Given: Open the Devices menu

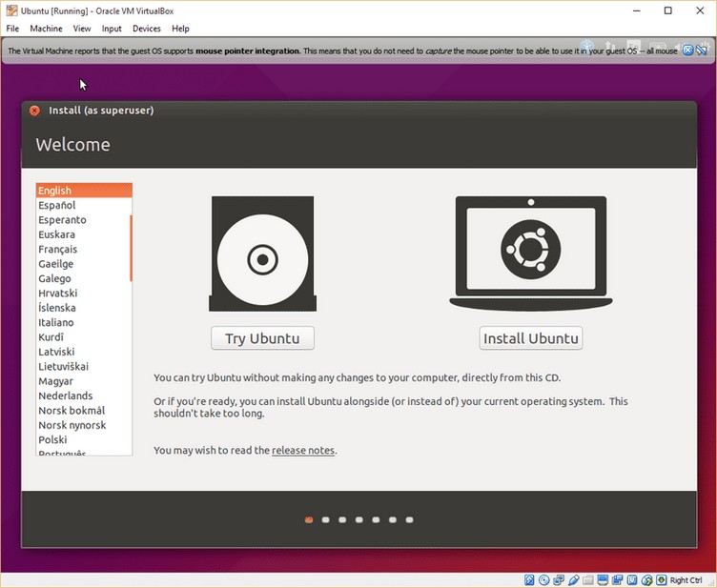Looking at the screenshot, I should click(x=147, y=29).
